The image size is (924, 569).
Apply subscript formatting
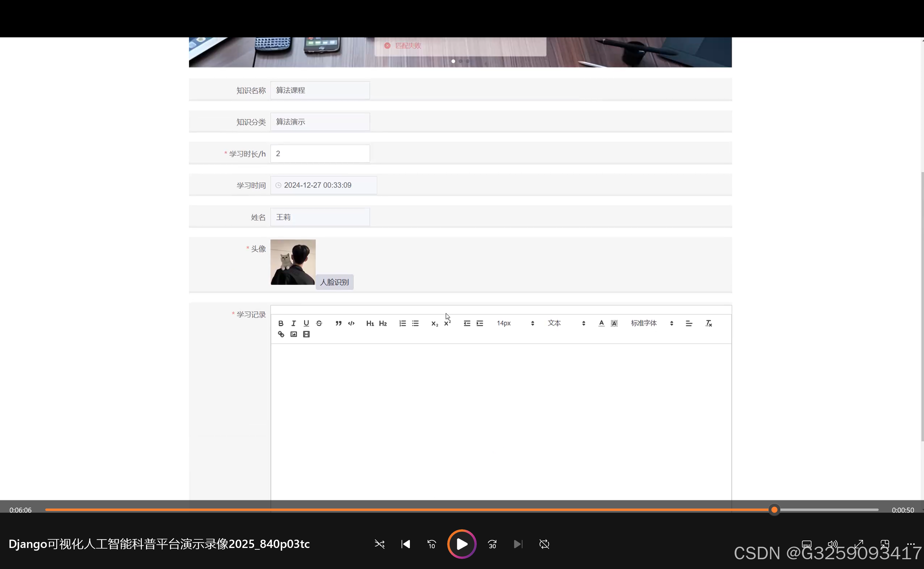click(x=435, y=323)
